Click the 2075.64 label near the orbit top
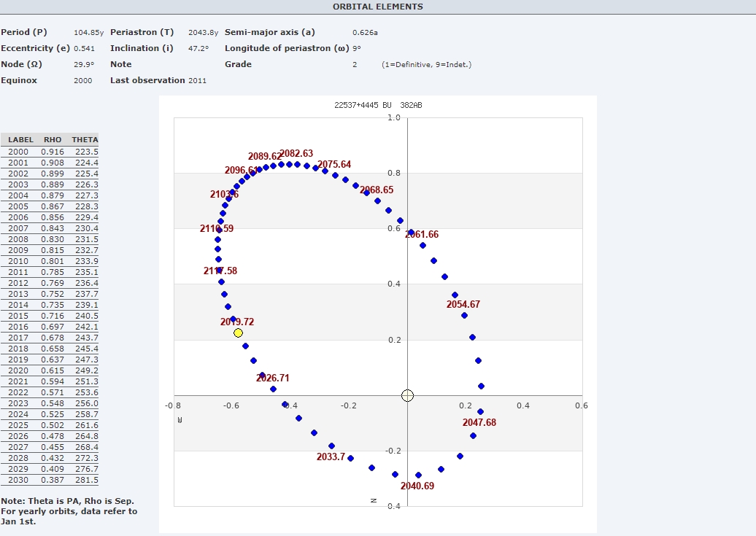756x536 pixels. coord(334,164)
